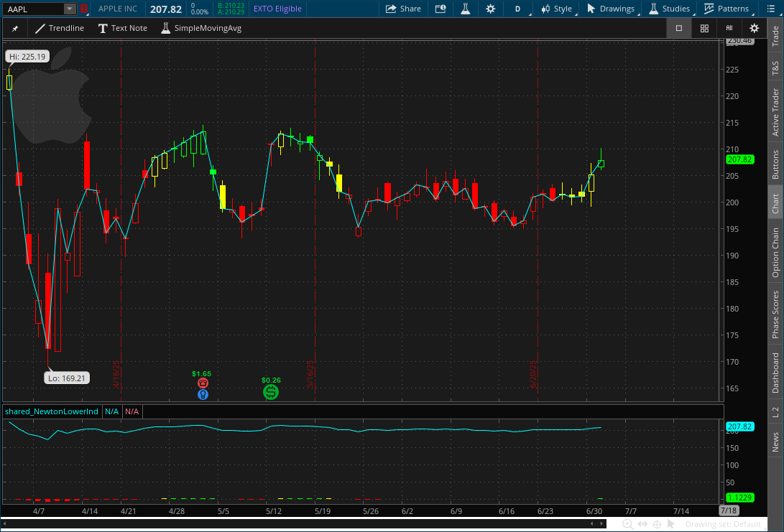Click the red icon next to the symbol box
Viewport: 784px width, 532px height.
[84, 9]
